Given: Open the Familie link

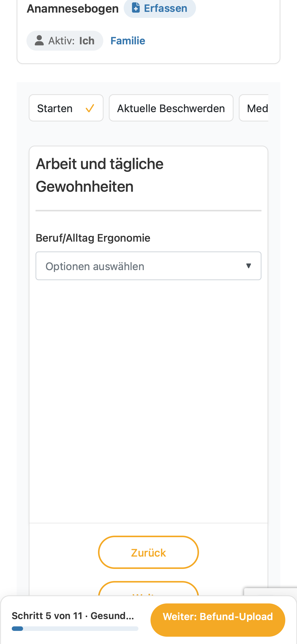Looking at the screenshot, I should point(128,41).
